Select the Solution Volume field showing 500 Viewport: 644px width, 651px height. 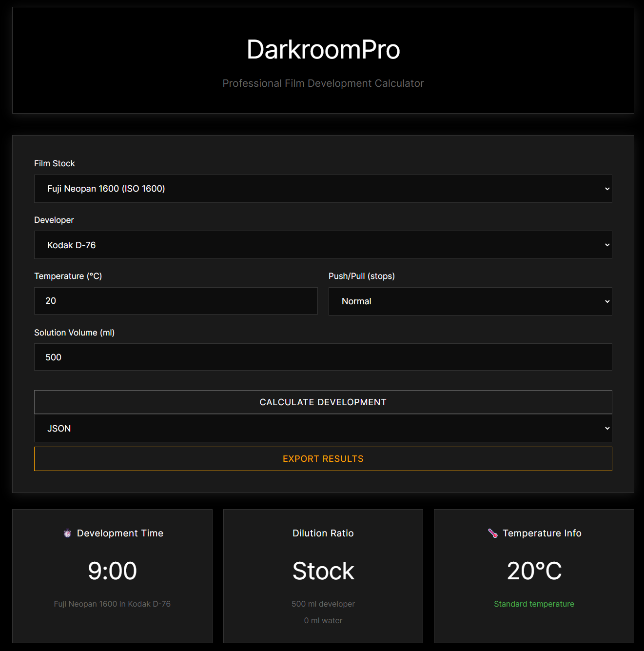pos(323,357)
